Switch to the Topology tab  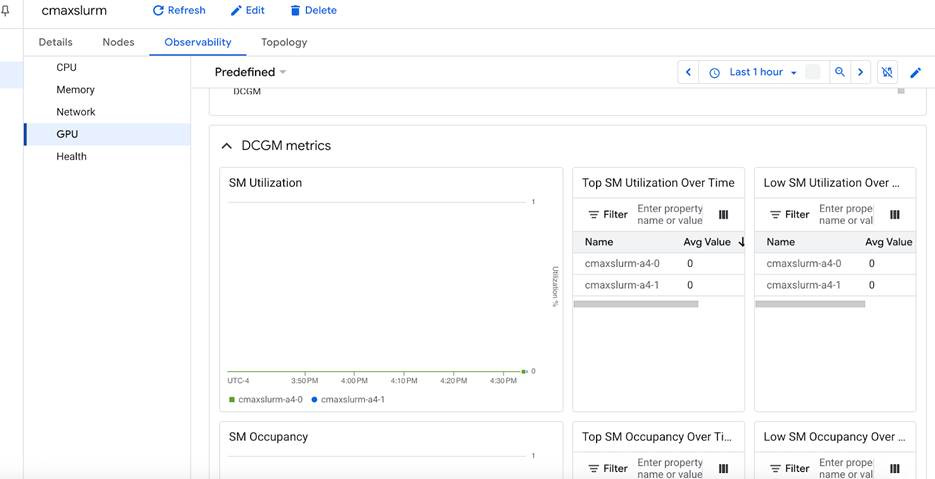pyautogui.click(x=284, y=42)
